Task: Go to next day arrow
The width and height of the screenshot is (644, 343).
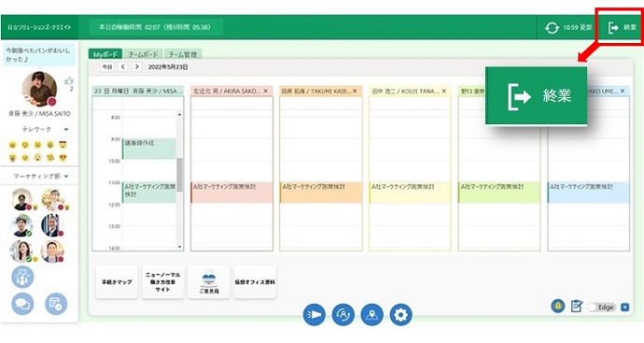Action: click(x=137, y=66)
